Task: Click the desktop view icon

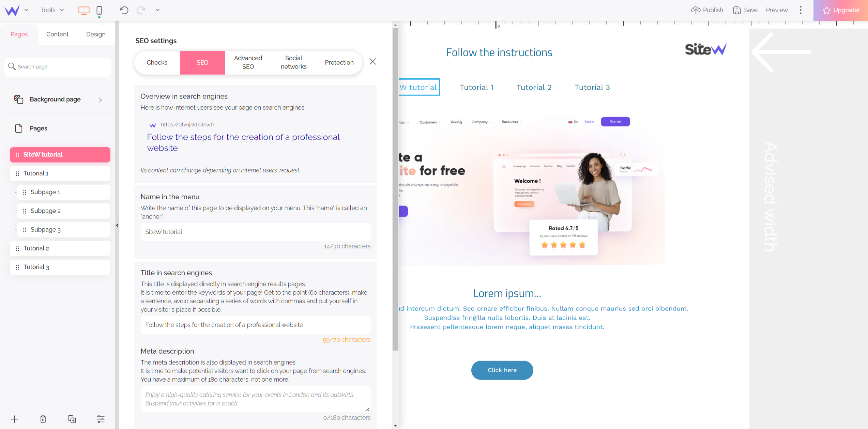Action: click(84, 10)
